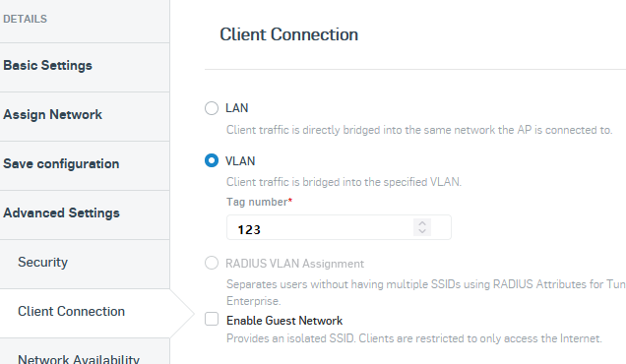Select the VLAN radio option

coord(212,160)
